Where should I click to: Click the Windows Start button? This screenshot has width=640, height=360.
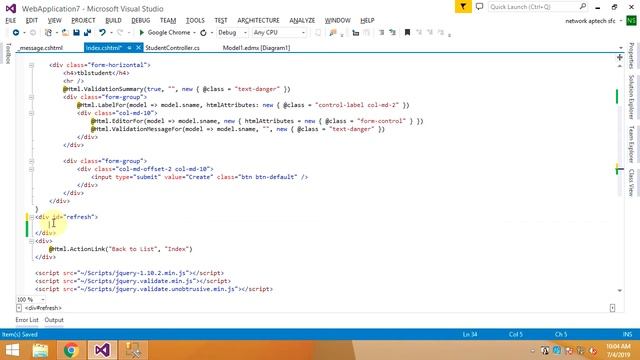pos(12,350)
